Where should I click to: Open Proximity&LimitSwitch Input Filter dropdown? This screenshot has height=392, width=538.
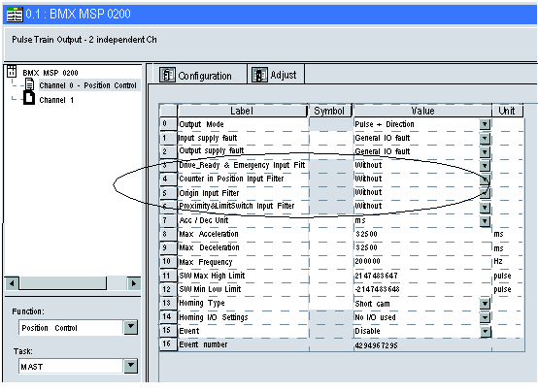coord(485,207)
